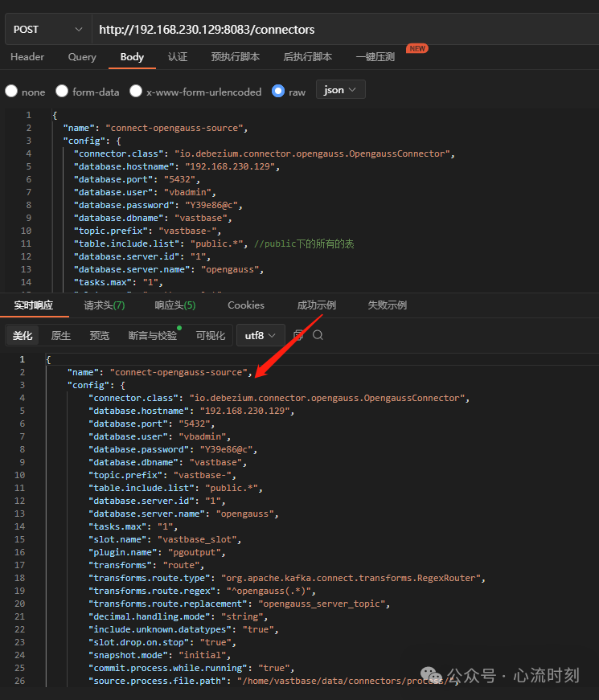Open the json format dropdown
The width and height of the screenshot is (599, 700).
click(x=340, y=90)
